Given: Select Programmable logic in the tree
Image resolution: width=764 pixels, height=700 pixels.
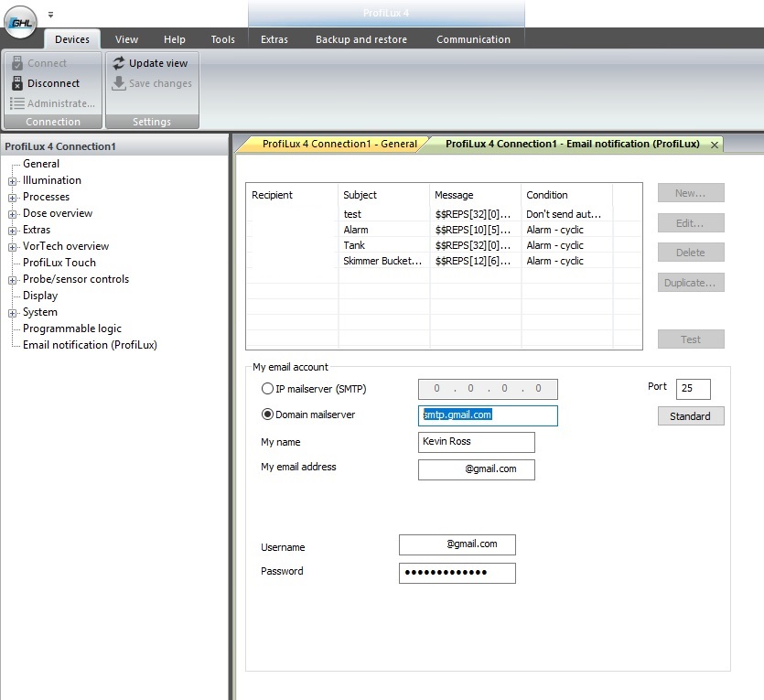Looking at the screenshot, I should pos(71,328).
